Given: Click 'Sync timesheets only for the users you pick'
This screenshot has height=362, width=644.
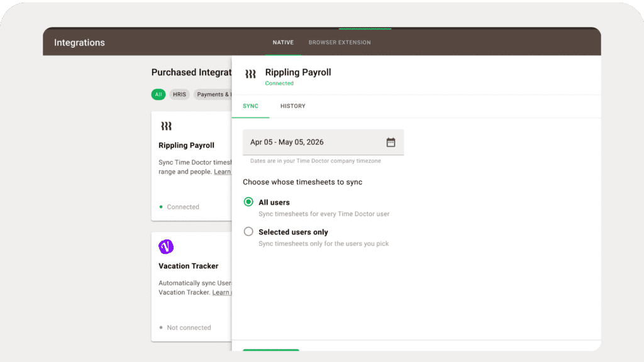Looking at the screenshot, I should click(324, 244).
